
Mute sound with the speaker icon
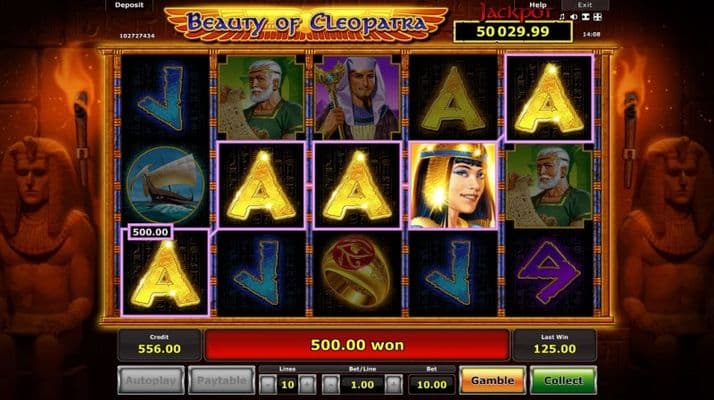[574, 17]
